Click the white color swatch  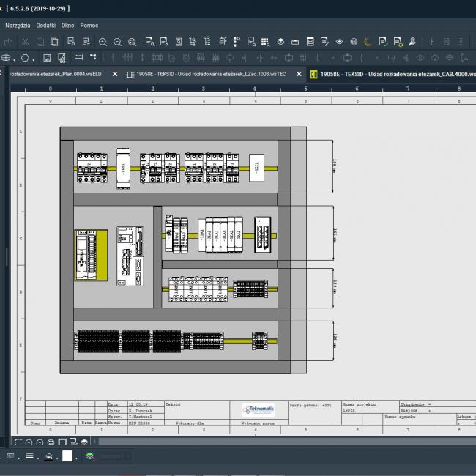point(67,456)
